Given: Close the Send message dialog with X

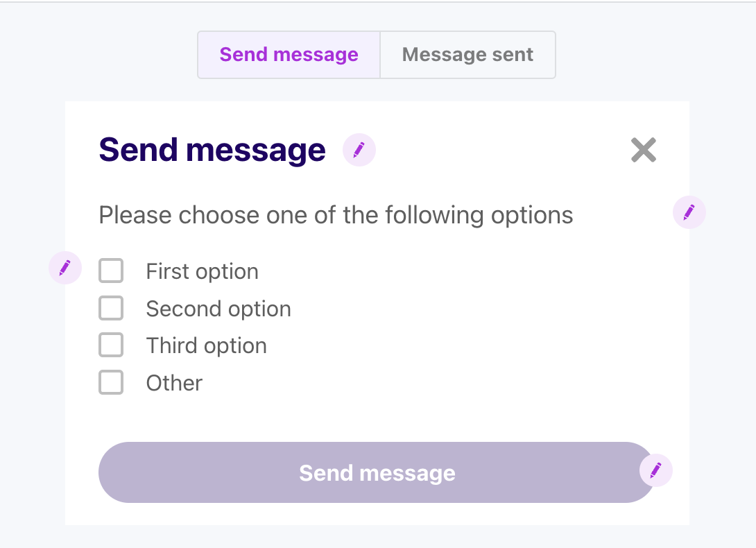Looking at the screenshot, I should [x=643, y=150].
